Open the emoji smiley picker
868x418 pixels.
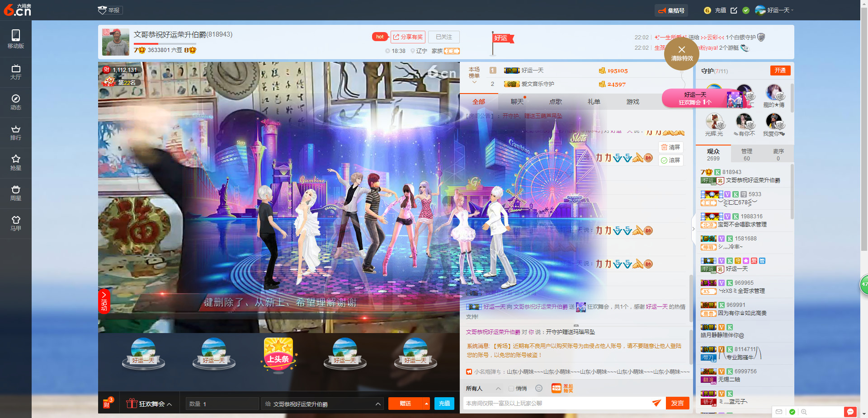539,388
